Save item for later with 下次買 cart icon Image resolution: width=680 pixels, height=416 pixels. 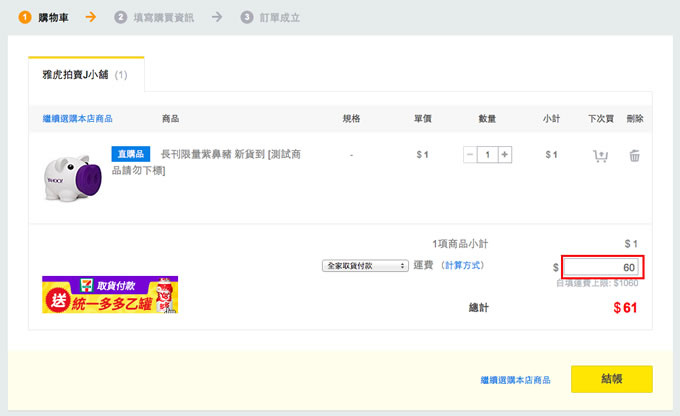click(x=600, y=156)
